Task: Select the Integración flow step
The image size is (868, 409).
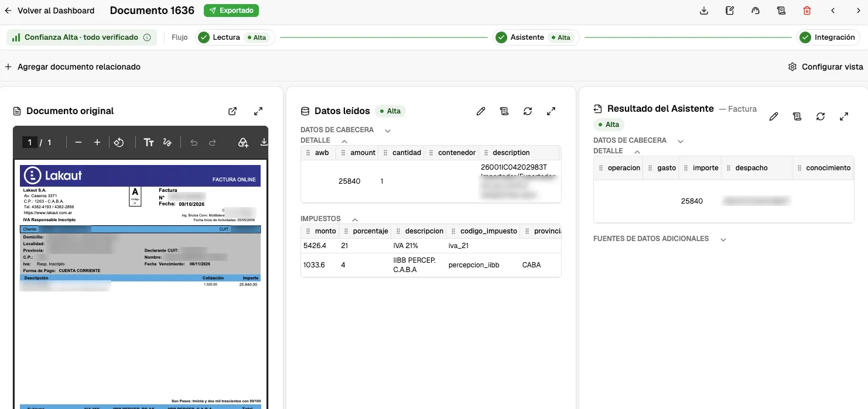Action: [828, 37]
